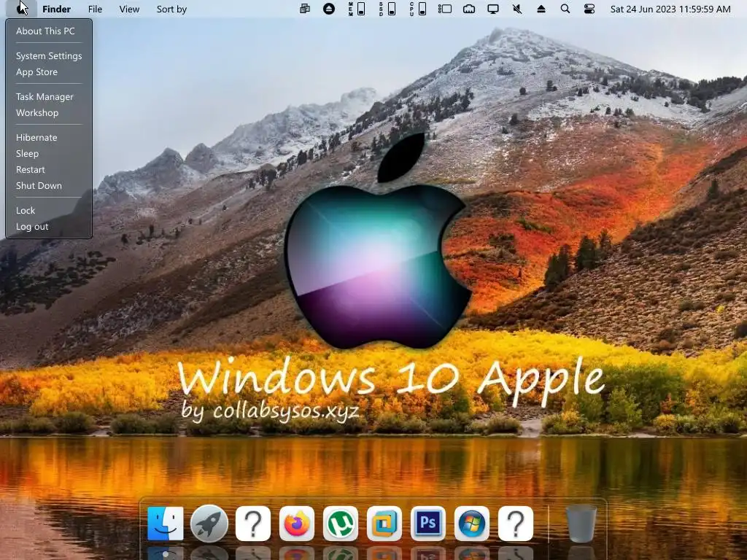Open the SSD usage indicator
Viewport: 747px width, 560px height.
click(x=387, y=9)
